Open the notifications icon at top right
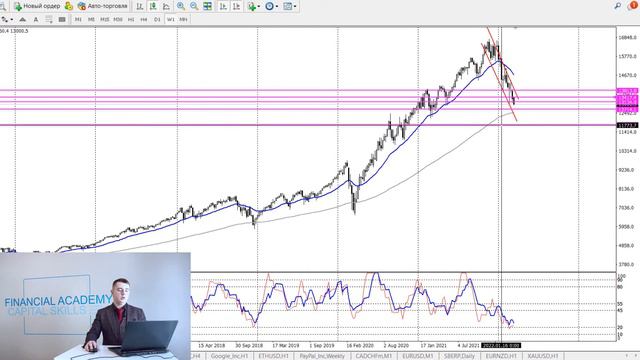Viewport: 640px width, 360px height. (633, 6)
